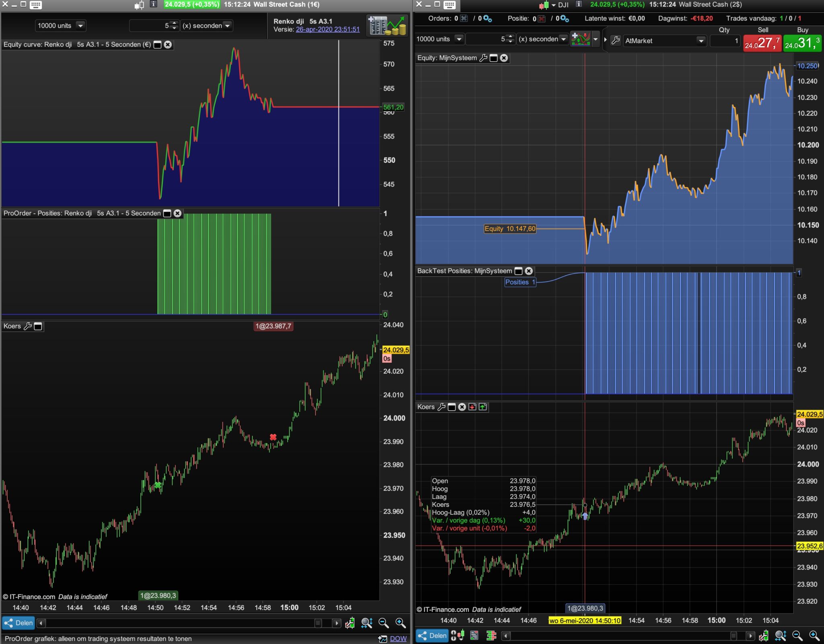This screenshot has width=824, height=644.
Task: Close all positions red X icon
Action: 542,19
